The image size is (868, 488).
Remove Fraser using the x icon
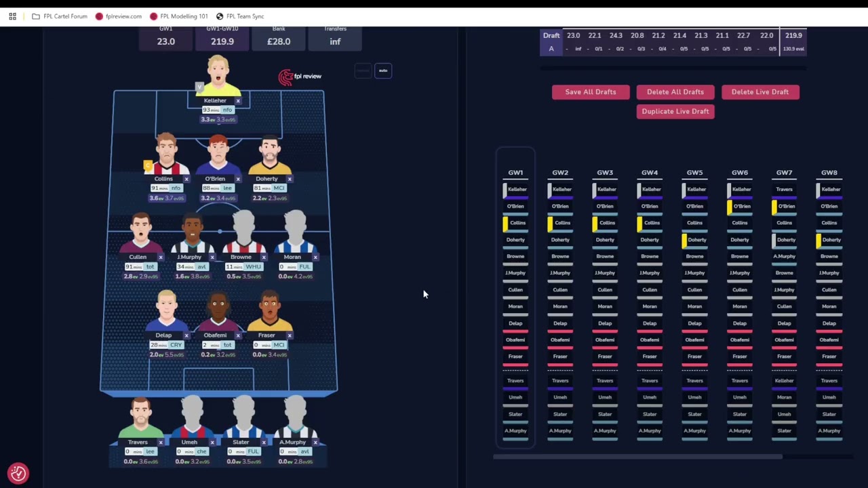290,335
